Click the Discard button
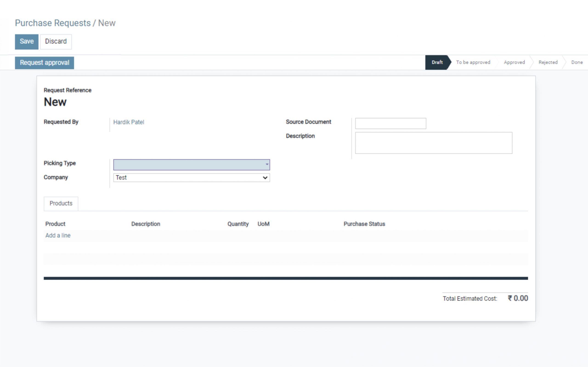The image size is (588, 367). (x=56, y=41)
